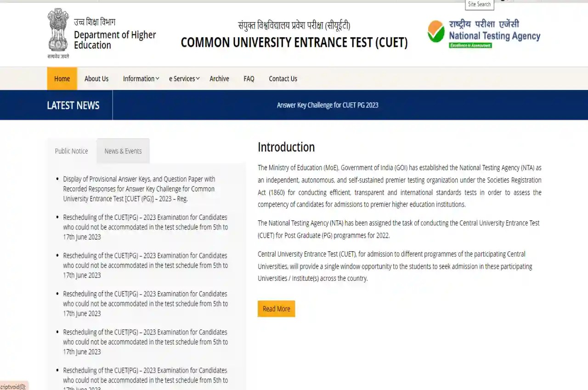Click the Site Search tooltip box
The image size is (588, 390).
(x=480, y=5)
